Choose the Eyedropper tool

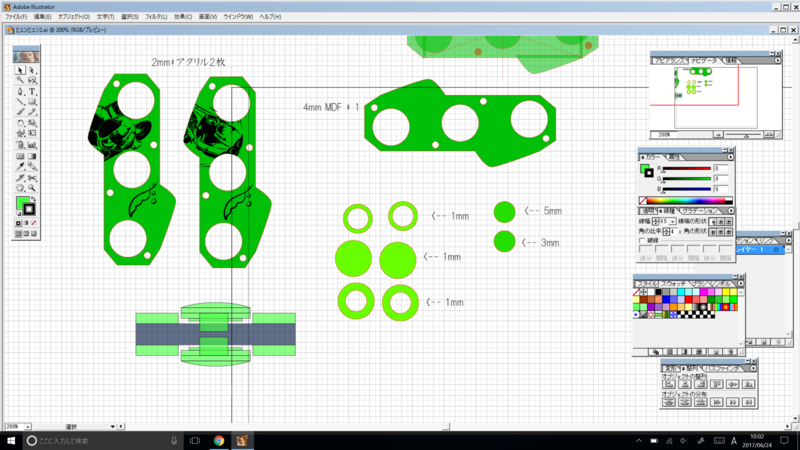tap(20, 166)
